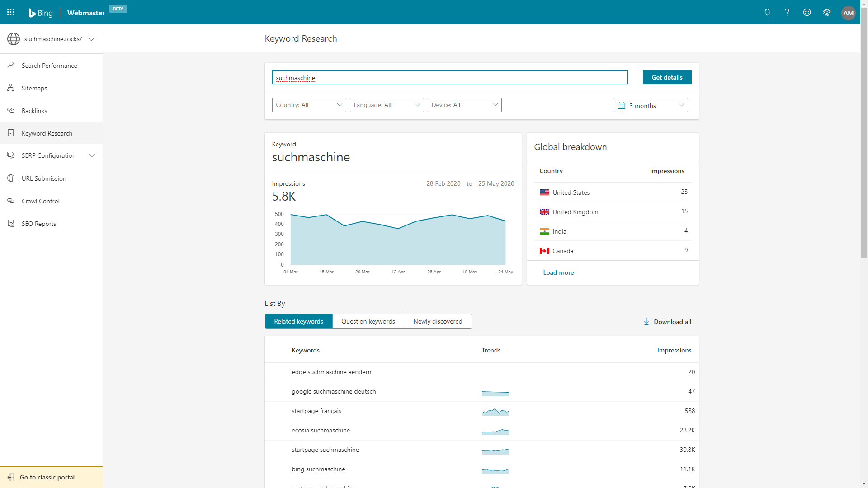The height and width of the screenshot is (488, 868).
Task: Click Go to classic portal
Action: (52, 477)
